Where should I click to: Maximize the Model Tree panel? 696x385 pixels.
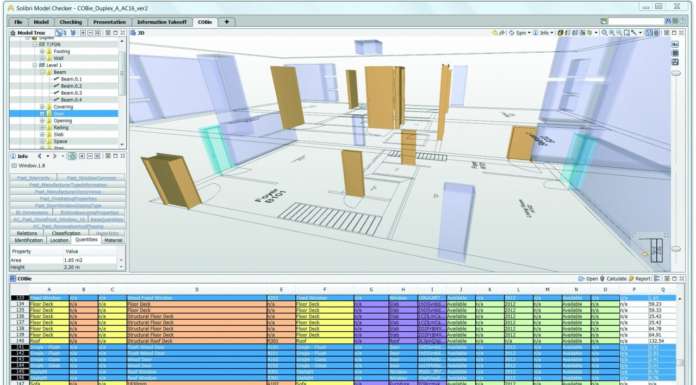point(115,33)
